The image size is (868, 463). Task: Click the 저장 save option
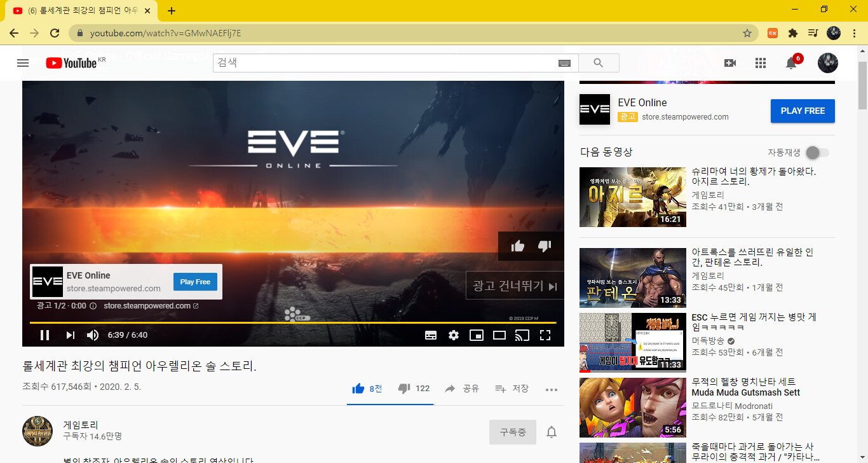(x=512, y=389)
